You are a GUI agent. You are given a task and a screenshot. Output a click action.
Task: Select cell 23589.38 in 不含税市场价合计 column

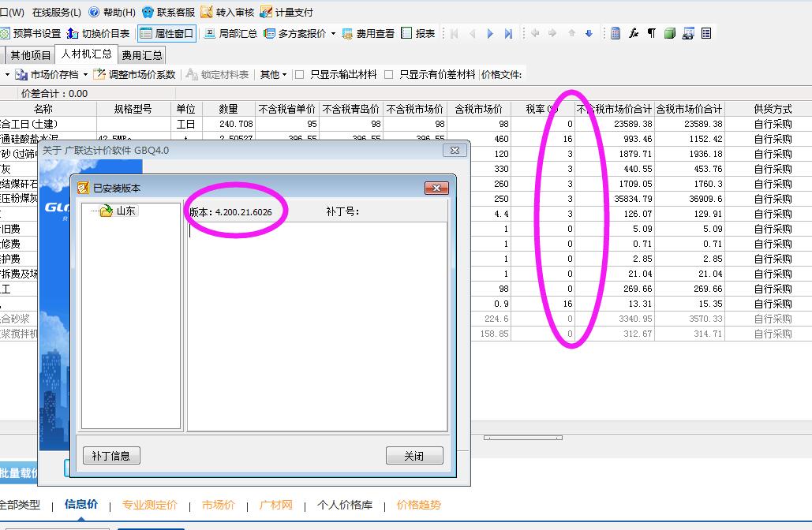[x=615, y=125]
